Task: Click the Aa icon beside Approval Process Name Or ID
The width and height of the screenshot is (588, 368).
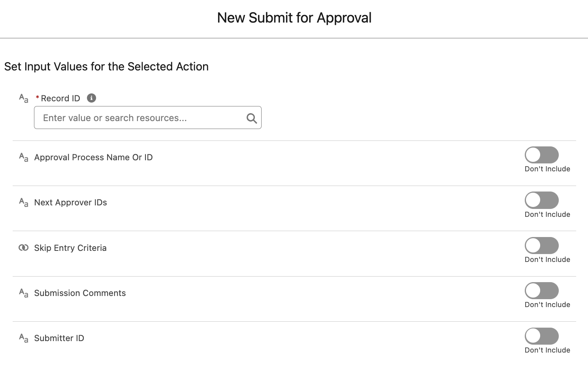Action: [24, 157]
